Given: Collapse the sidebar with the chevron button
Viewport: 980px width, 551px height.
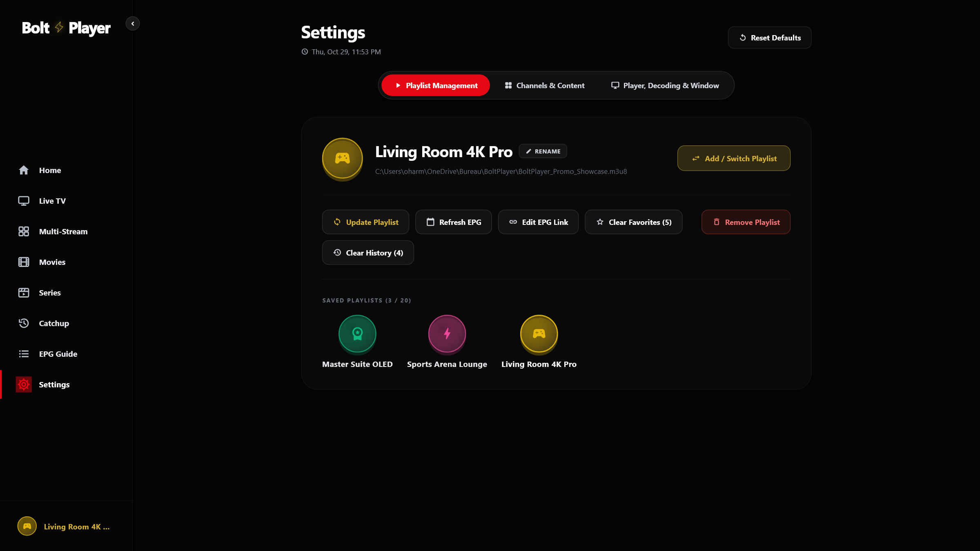Looking at the screenshot, I should [x=133, y=24].
